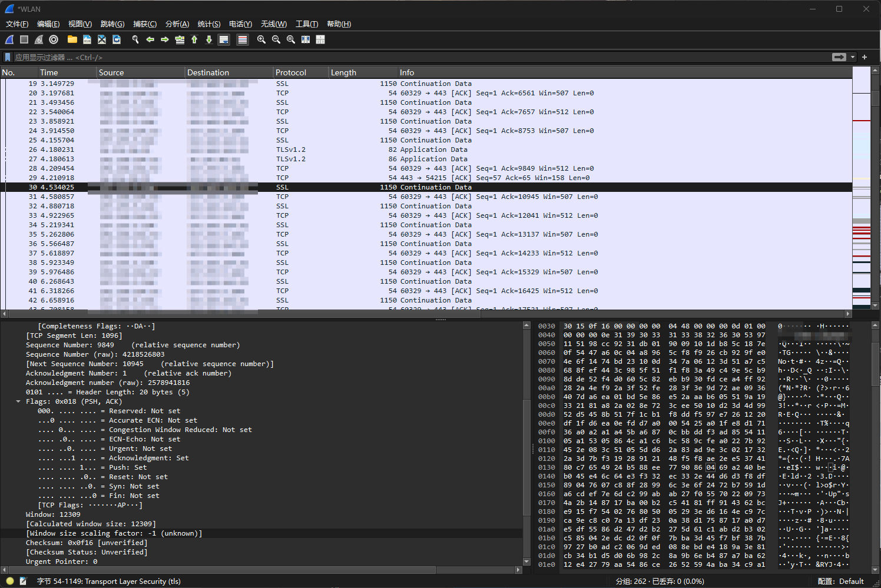Open the 电话(Y) menu
This screenshot has height=588, width=881.
(240, 24)
